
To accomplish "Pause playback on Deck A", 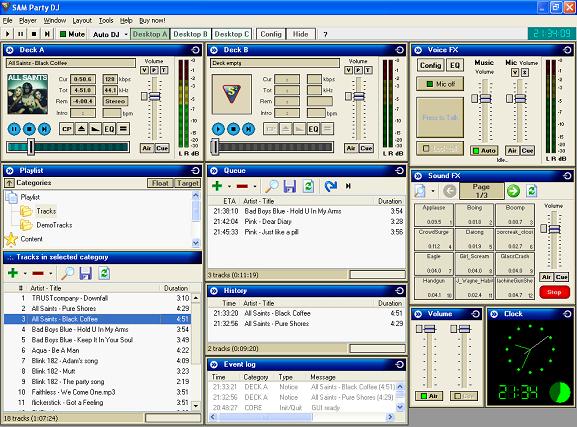I will tap(14, 129).
